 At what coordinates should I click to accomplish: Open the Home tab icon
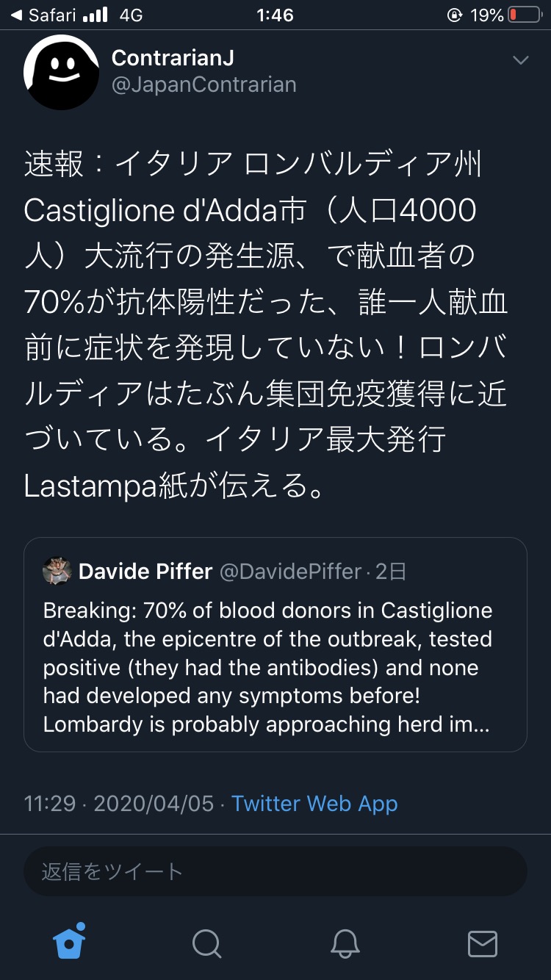(x=69, y=941)
